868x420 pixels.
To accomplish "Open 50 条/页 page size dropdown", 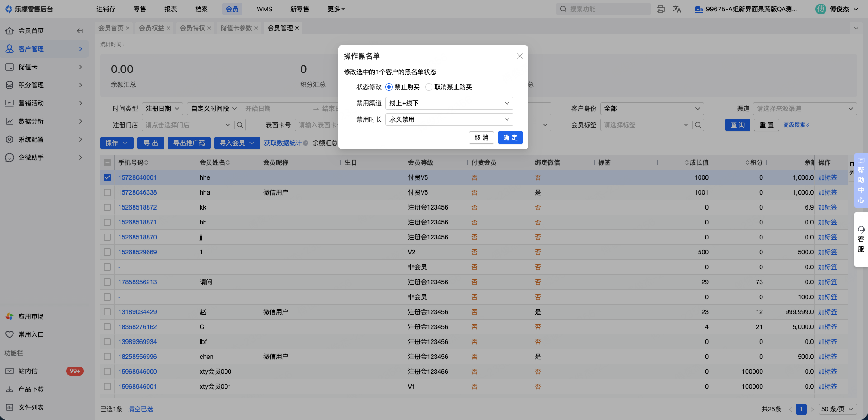I will coord(837,409).
